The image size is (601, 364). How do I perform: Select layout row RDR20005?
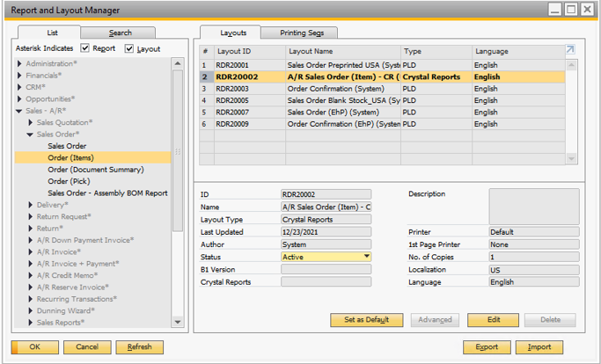tap(382, 100)
